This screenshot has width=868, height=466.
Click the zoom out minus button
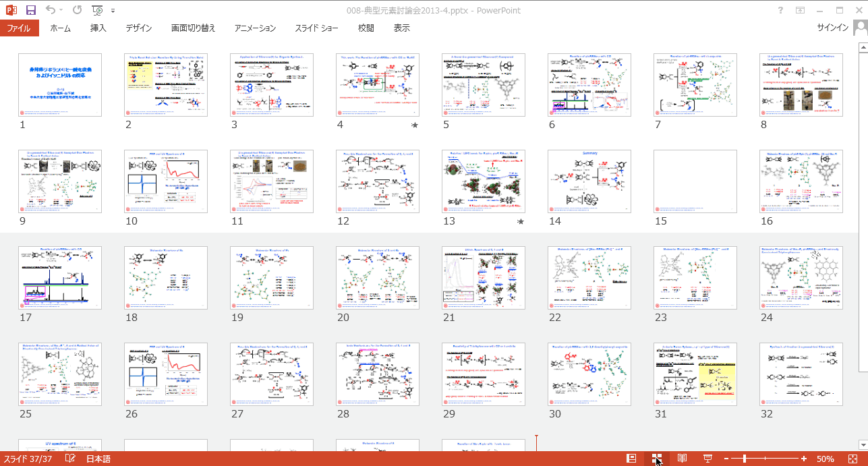point(726,459)
